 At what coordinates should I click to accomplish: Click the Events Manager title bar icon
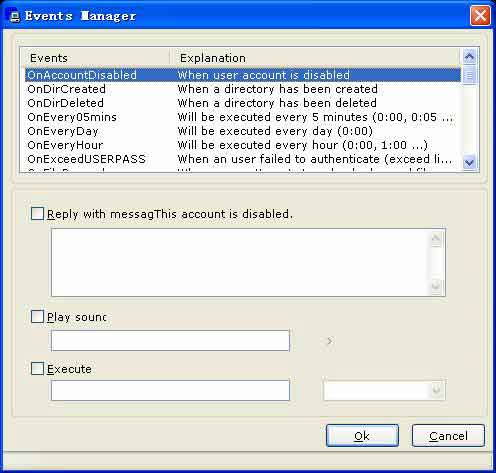(x=15, y=16)
